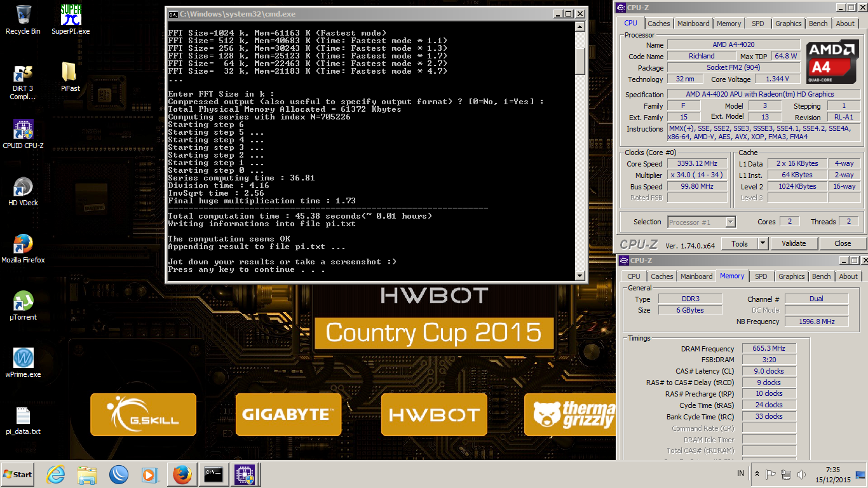This screenshot has height=488, width=868.
Task: Click the IN language indicator
Action: coord(740,473)
